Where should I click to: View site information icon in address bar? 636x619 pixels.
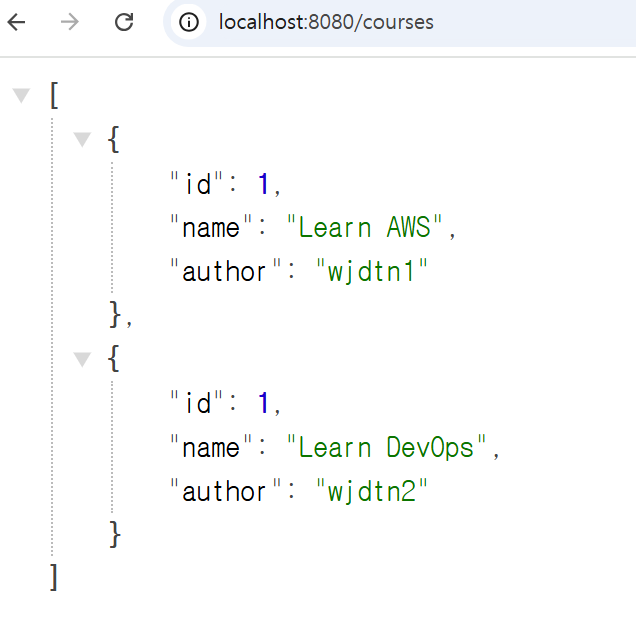point(189,22)
